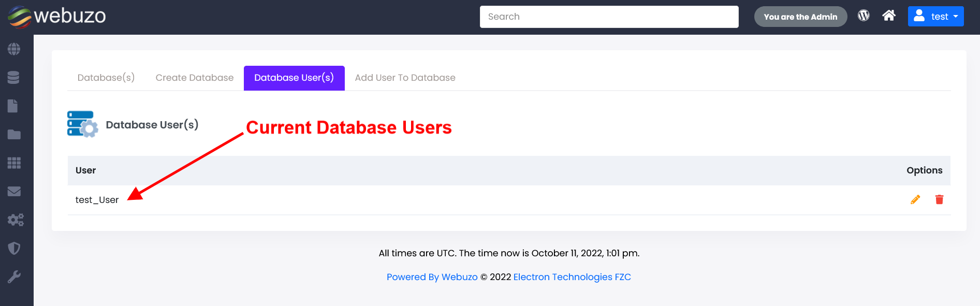This screenshot has height=306, width=980.
Task: Open the WordPress icon in header
Action: pyautogui.click(x=864, y=16)
